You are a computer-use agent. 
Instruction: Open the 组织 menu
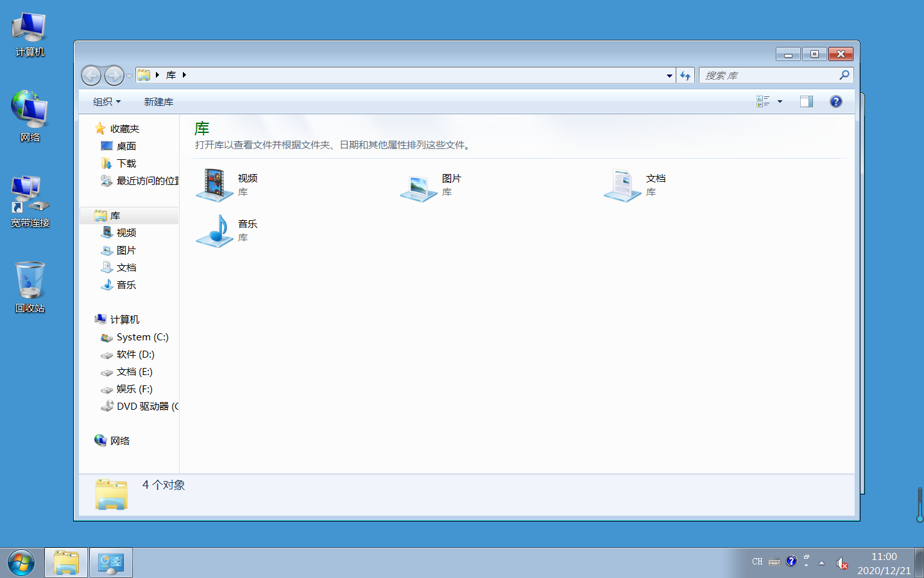106,101
